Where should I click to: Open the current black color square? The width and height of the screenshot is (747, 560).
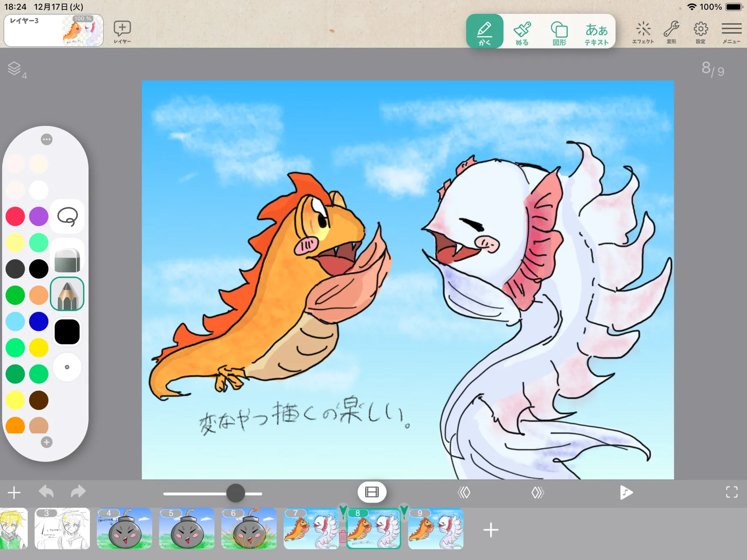click(x=67, y=332)
